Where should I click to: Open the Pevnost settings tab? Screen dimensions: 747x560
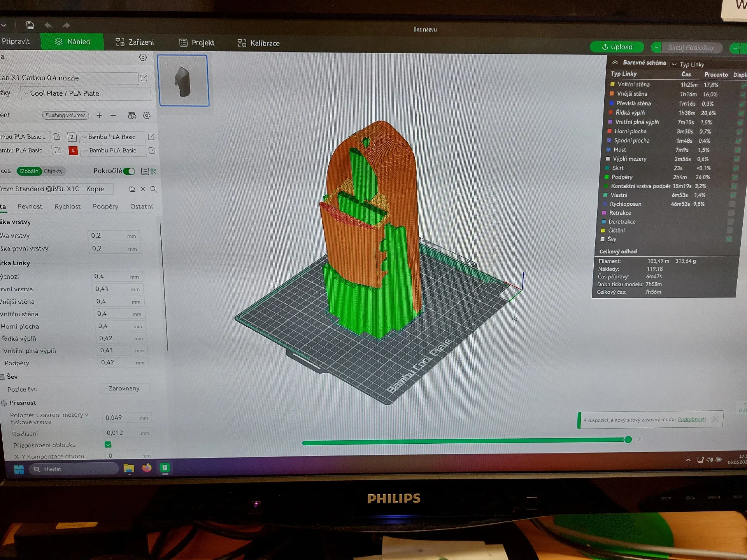[30, 206]
